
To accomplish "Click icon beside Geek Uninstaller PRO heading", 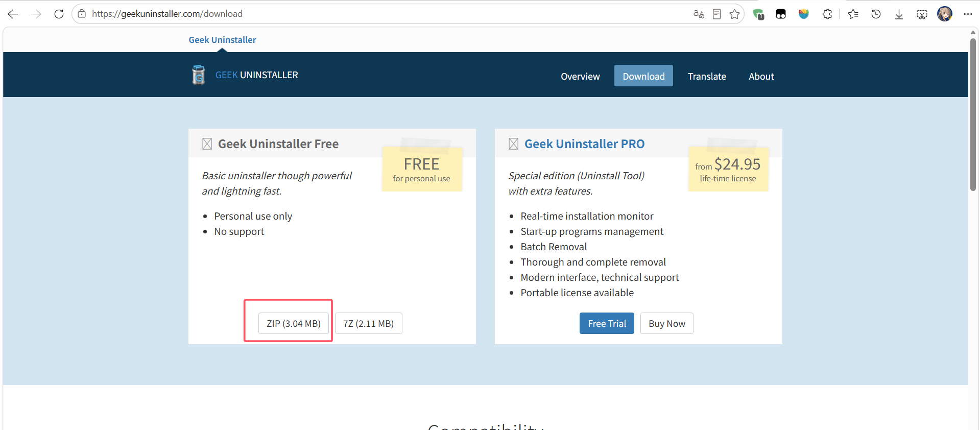I will (x=513, y=144).
